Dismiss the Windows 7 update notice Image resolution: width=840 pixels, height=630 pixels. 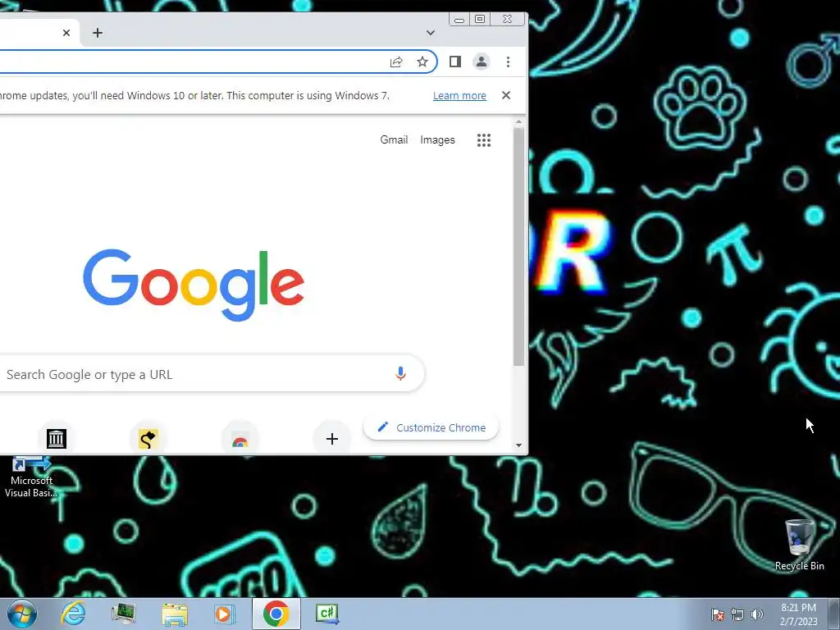[505, 95]
